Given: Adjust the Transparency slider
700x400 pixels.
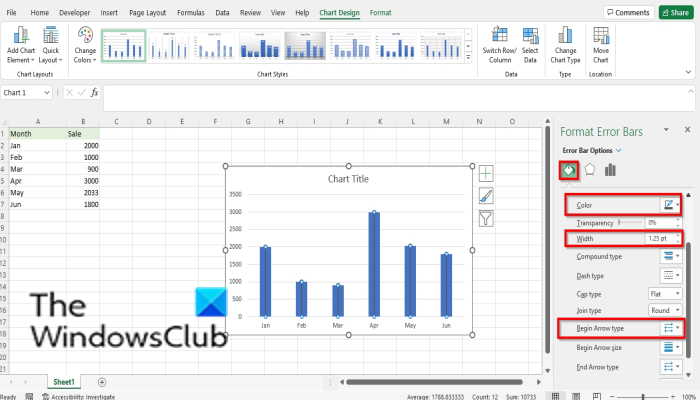Looking at the screenshot, I should 630,222.
